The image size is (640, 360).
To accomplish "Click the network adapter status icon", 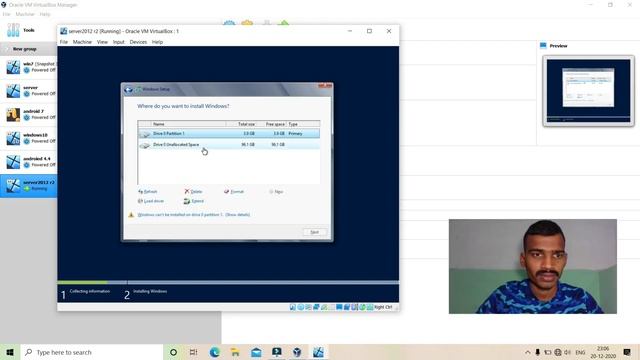I will click(316, 307).
